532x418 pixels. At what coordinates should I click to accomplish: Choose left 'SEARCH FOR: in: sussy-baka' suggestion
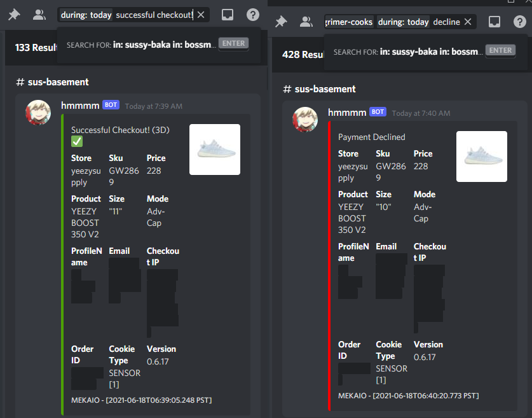(158, 45)
